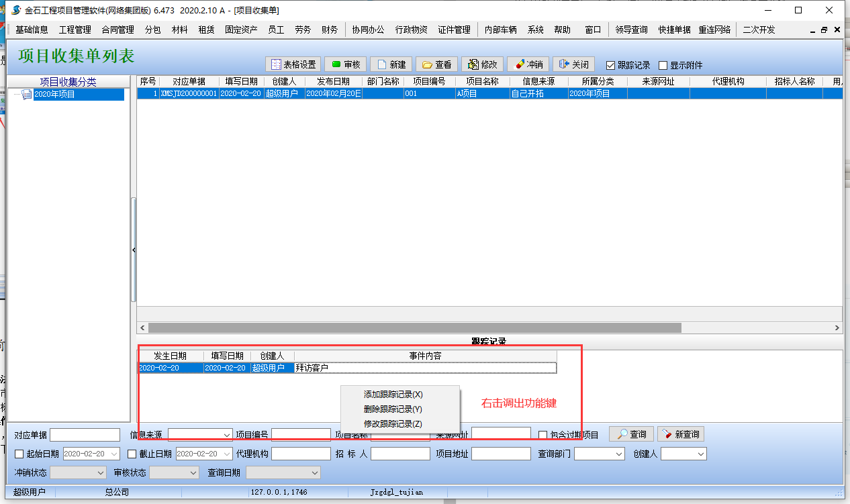
Task: Create a new record with 新建
Action: coord(391,64)
